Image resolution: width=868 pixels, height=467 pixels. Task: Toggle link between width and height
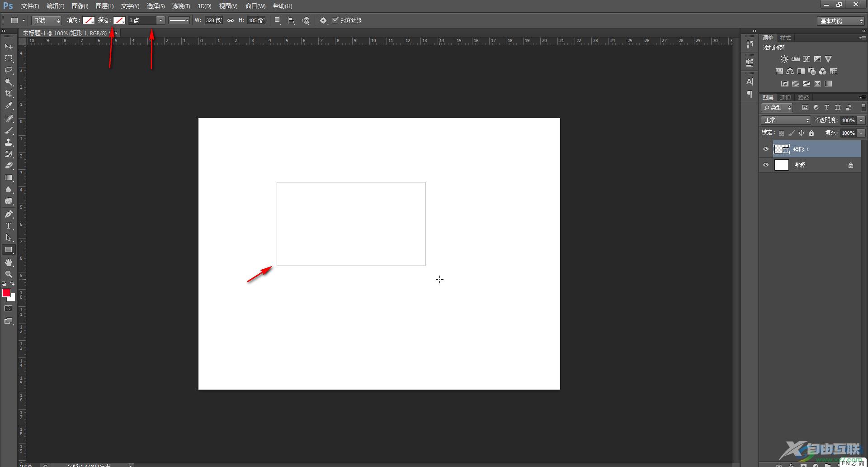[x=231, y=20]
